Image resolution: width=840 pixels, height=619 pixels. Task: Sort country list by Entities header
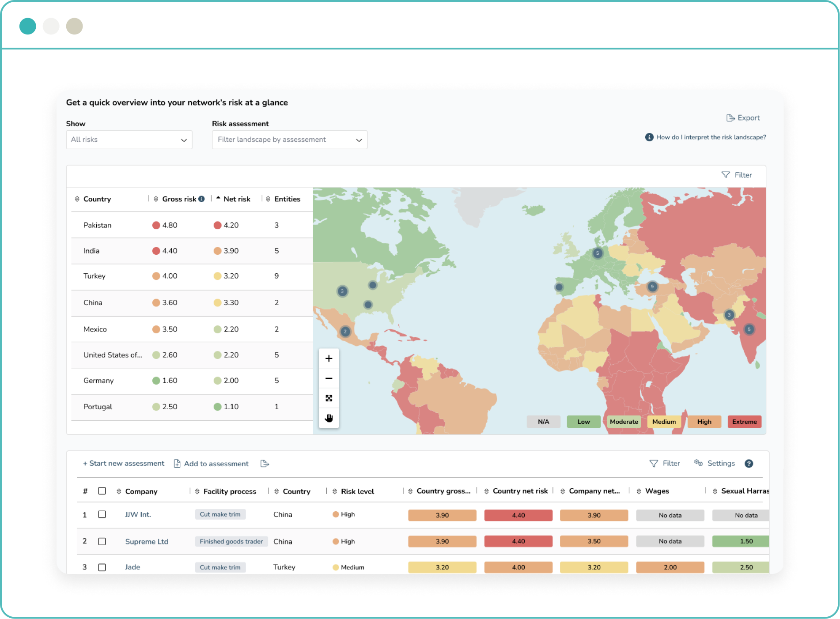(287, 199)
